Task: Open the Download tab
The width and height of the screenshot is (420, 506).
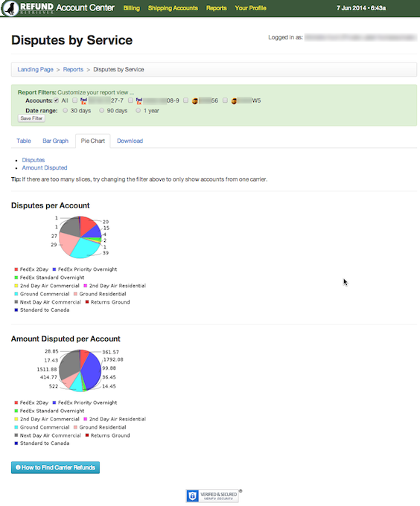Action: (x=130, y=141)
